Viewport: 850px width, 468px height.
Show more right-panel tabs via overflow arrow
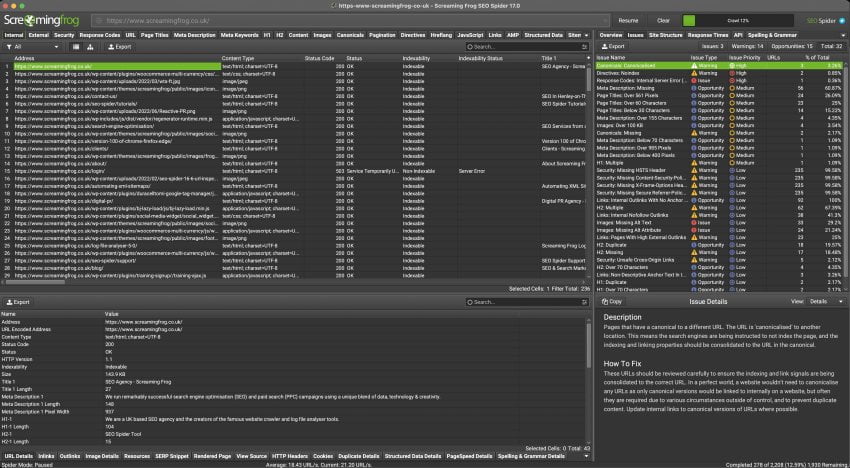tap(841, 35)
